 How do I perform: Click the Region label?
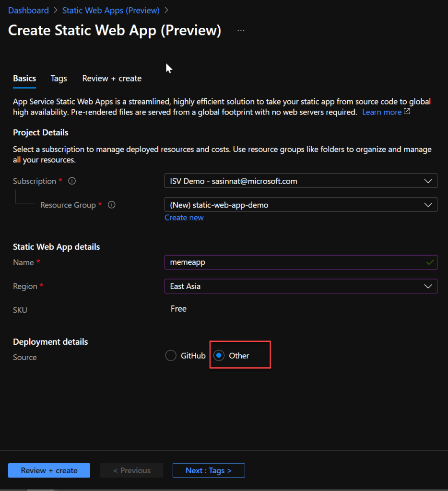pos(25,286)
